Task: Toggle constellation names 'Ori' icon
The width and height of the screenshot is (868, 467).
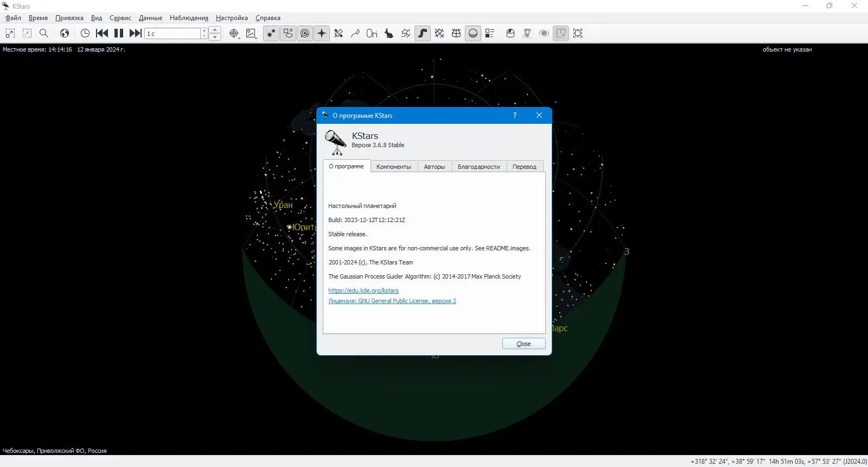Action: 372,33
